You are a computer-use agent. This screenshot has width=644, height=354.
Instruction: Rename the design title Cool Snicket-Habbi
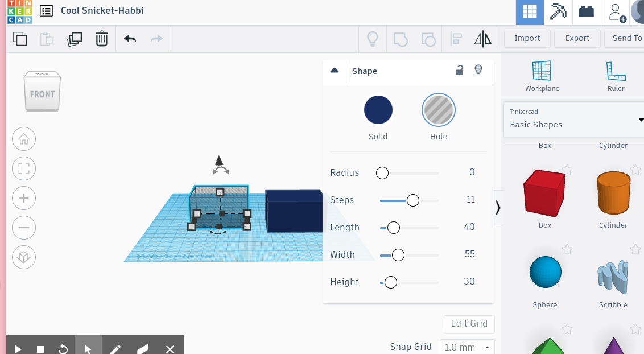[102, 11]
